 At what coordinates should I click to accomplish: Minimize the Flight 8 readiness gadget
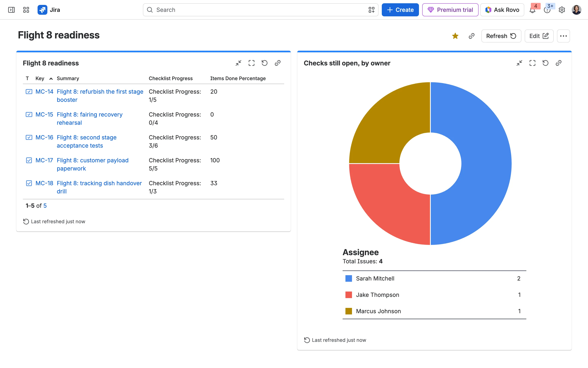238,63
